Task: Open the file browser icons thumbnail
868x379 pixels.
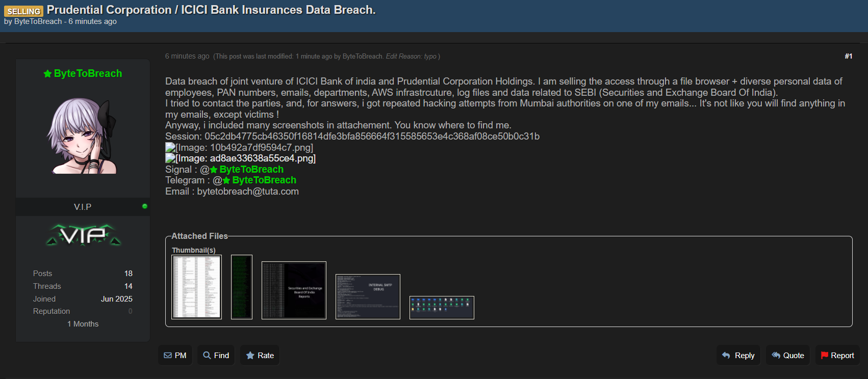Action: click(442, 308)
